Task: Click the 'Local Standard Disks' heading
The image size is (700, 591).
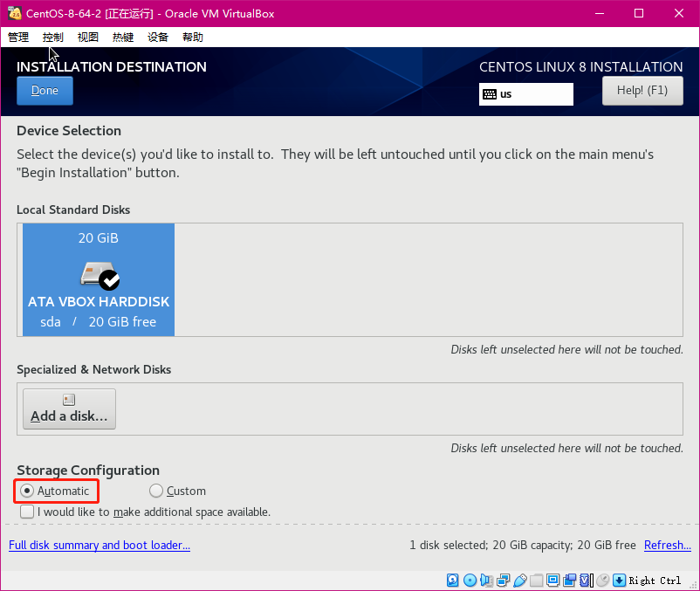Action: 73,210
